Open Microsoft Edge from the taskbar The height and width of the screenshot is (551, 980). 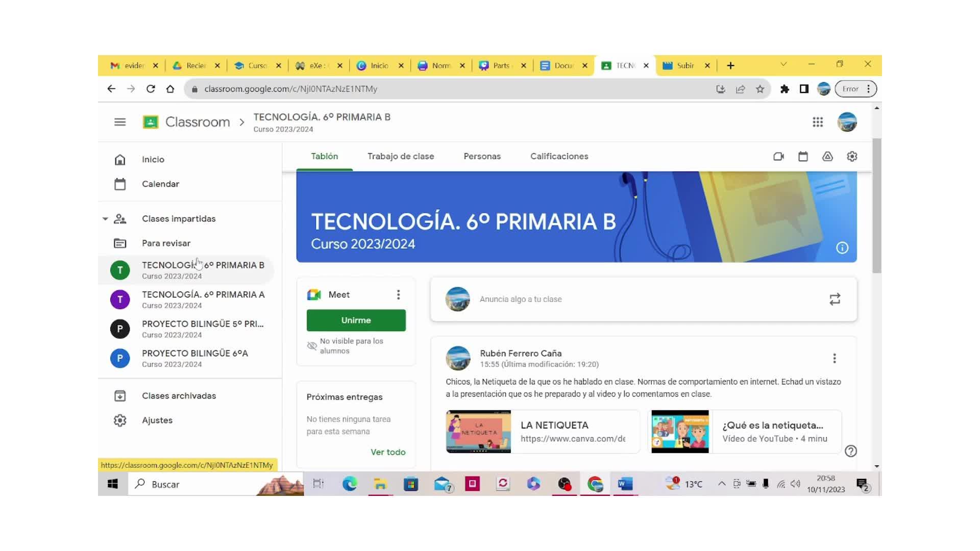tap(350, 484)
